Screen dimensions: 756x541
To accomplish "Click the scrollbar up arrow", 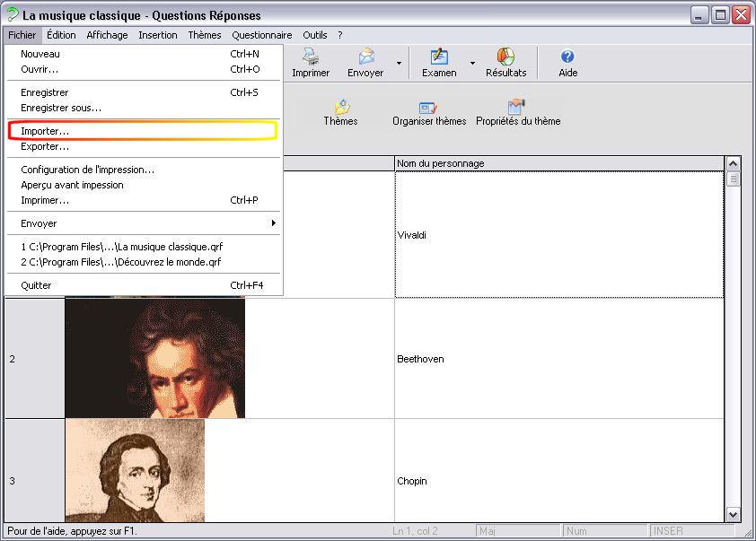I will [733, 164].
